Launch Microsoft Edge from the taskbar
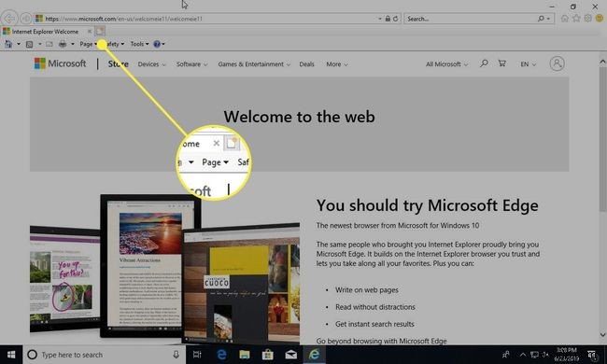607x364 pixels. (x=221, y=355)
